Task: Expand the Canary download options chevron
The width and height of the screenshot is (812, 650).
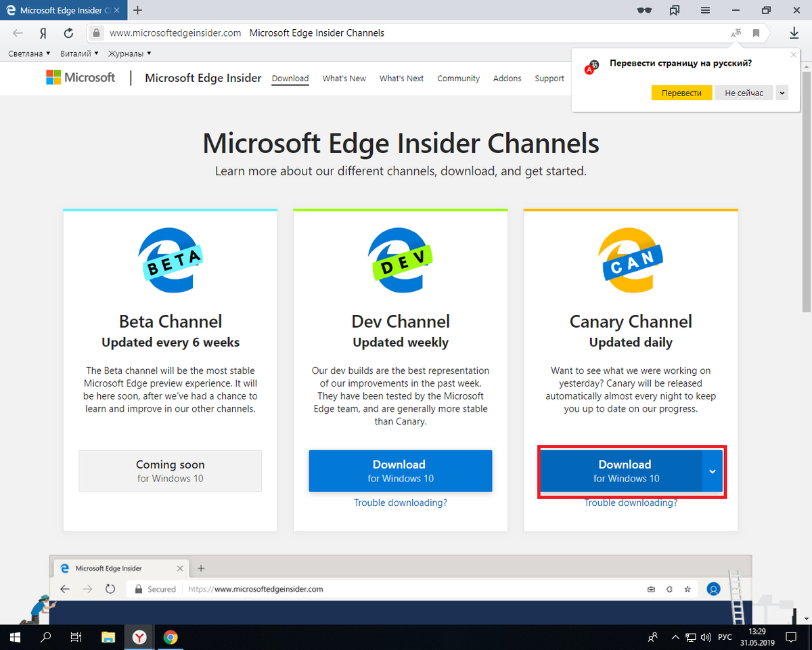Action: [713, 471]
